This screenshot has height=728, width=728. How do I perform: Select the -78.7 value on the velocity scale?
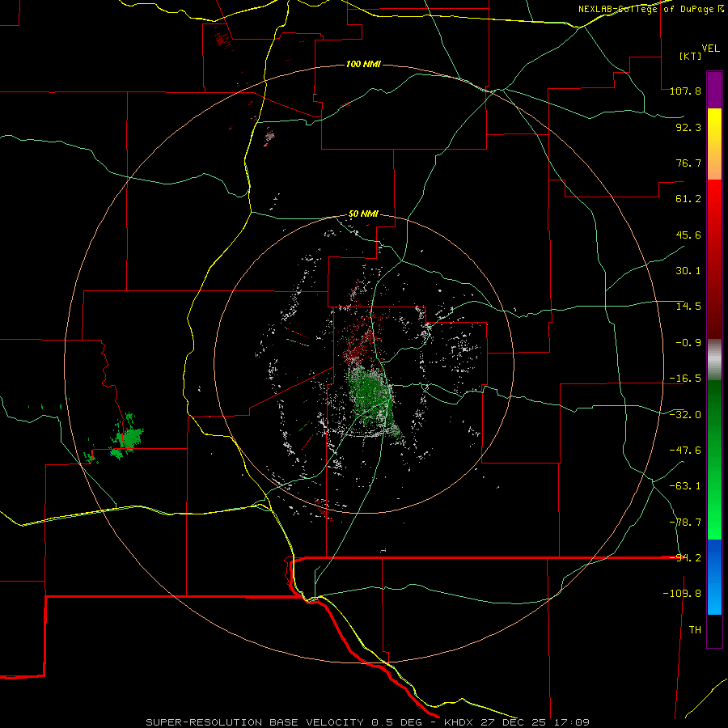click(x=685, y=523)
